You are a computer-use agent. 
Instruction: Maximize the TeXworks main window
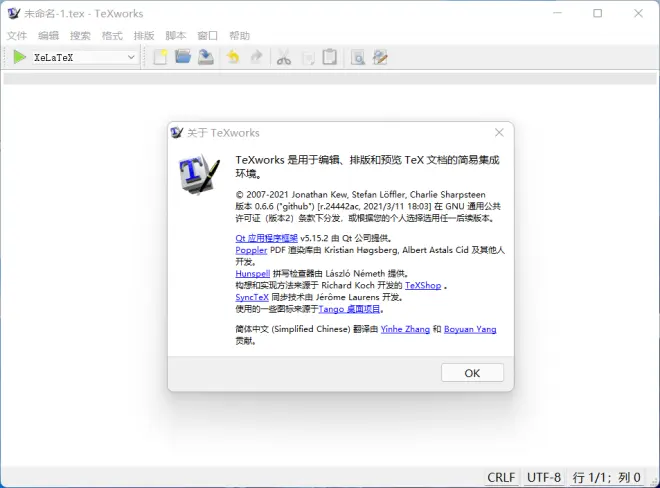597,13
